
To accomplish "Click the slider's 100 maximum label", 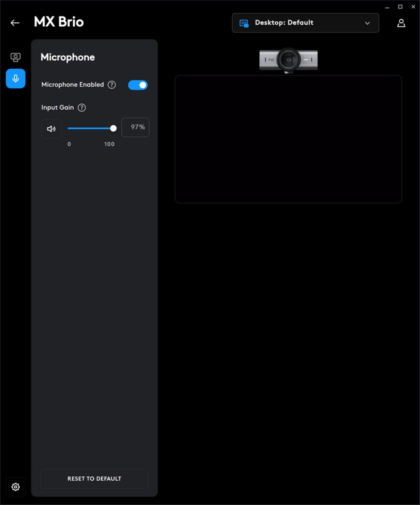I will 109,144.
